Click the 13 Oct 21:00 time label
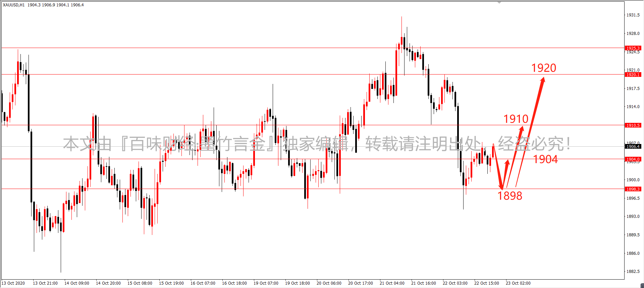The width and height of the screenshot is (644, 288). pyautogui.click(x=45, y=283)
